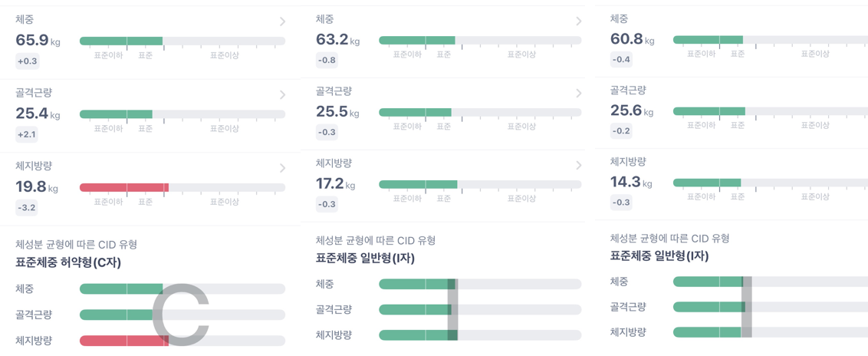Click the large gray C shape icon
Screen dimensions: 868x356
pyautogui.click(x=180, y=313)
